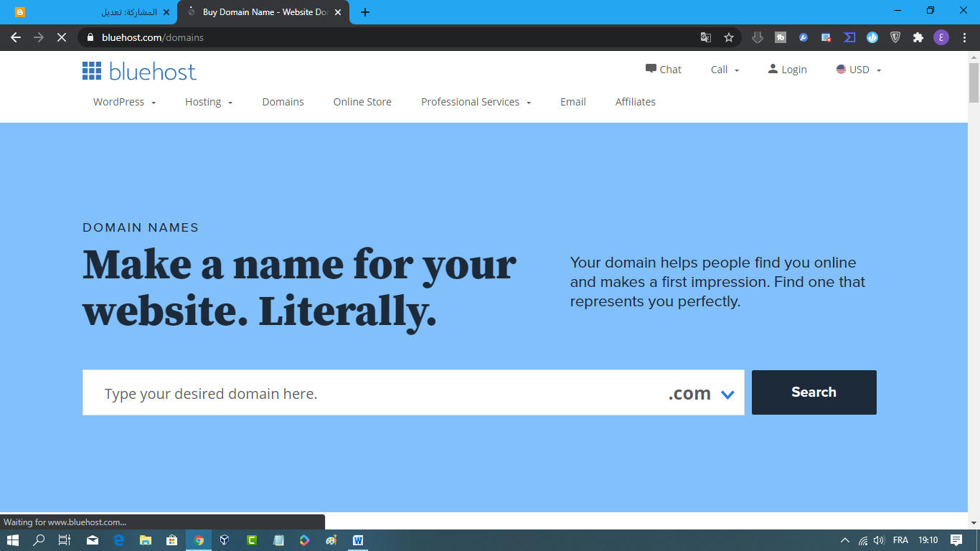Screen dimensions: 980x551
Task: Go back with the browser back arrow
Action: coord(16,37)
